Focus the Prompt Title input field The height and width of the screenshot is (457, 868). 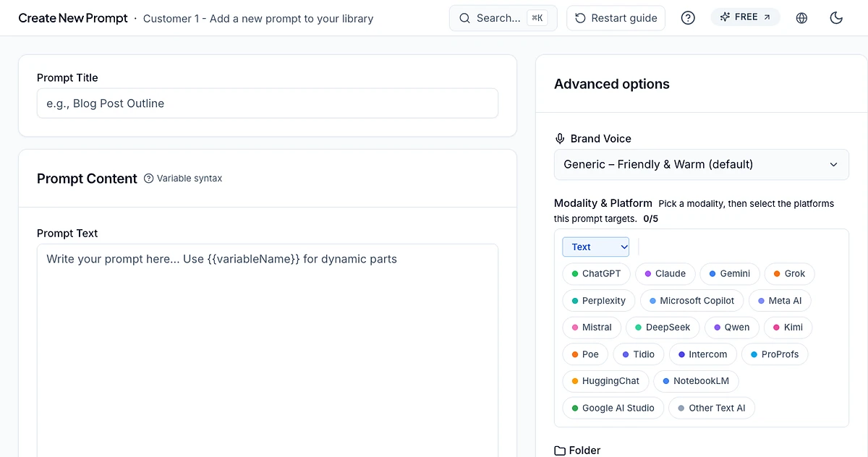click(x=268, y=103)
